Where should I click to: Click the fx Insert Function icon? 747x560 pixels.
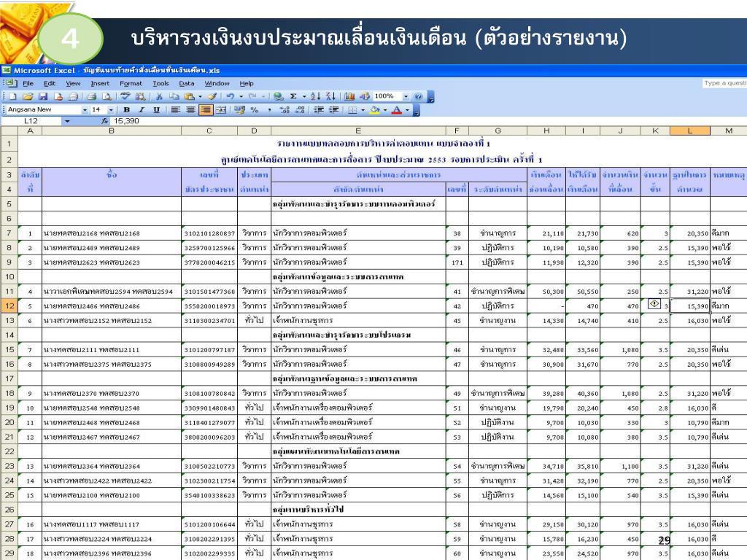pyautogui.click(x=105, y=121)
